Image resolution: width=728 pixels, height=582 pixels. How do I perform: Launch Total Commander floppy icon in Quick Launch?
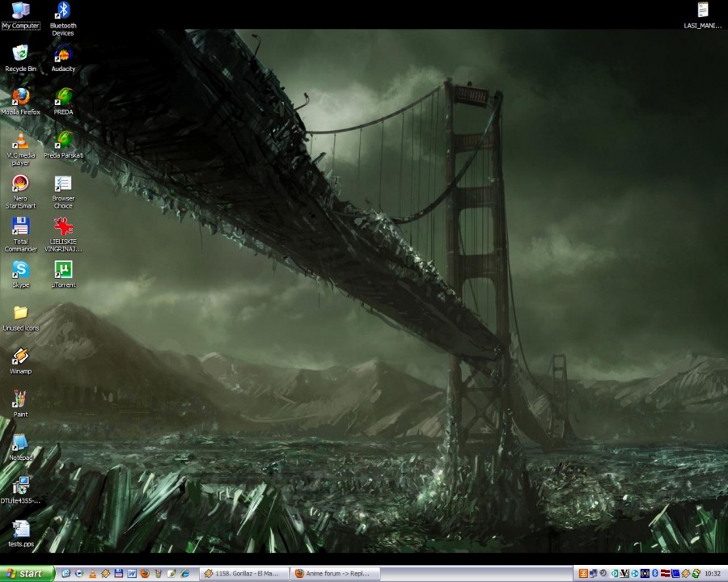(118, 574)
